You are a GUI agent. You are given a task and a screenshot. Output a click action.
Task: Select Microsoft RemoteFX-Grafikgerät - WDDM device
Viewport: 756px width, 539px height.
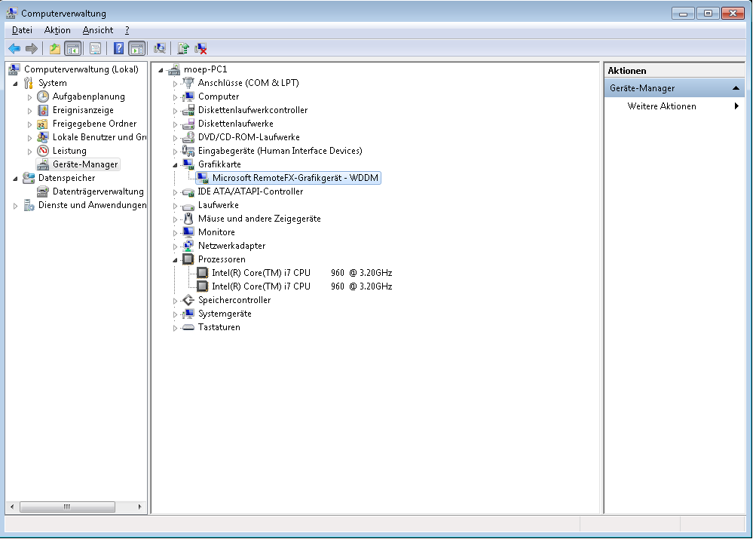(x=295, y=178)
